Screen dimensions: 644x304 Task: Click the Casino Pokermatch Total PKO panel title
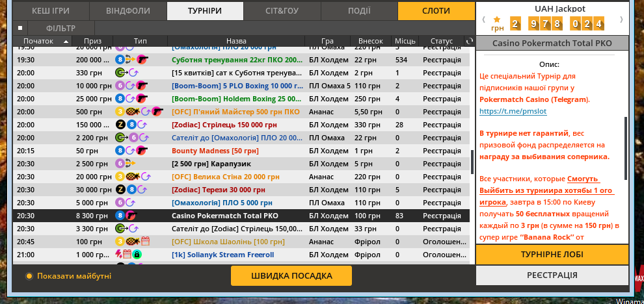click(x=552, y=43)
